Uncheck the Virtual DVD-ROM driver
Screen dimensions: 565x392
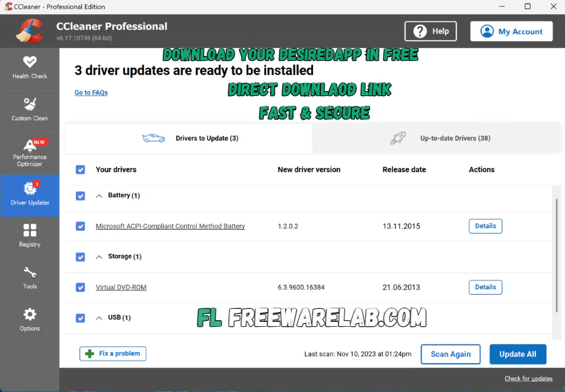pyautogui.click(x=80, y=287)
